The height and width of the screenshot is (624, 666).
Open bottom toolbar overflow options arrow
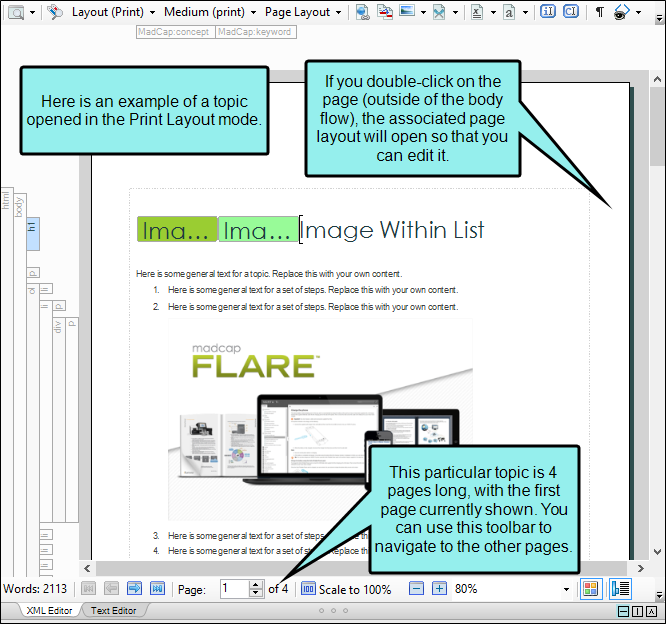(x=659, y=595)
